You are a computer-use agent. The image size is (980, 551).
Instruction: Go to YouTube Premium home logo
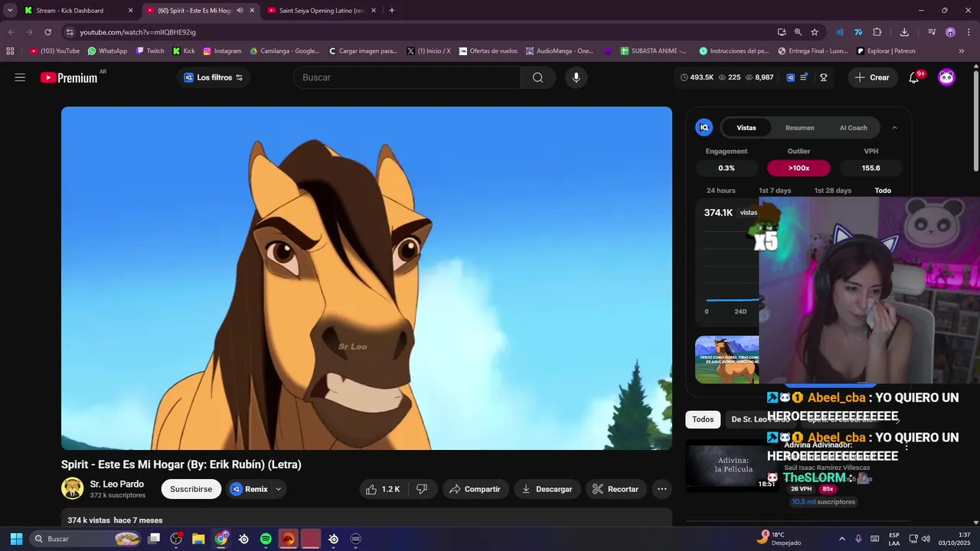pos(69,77)
